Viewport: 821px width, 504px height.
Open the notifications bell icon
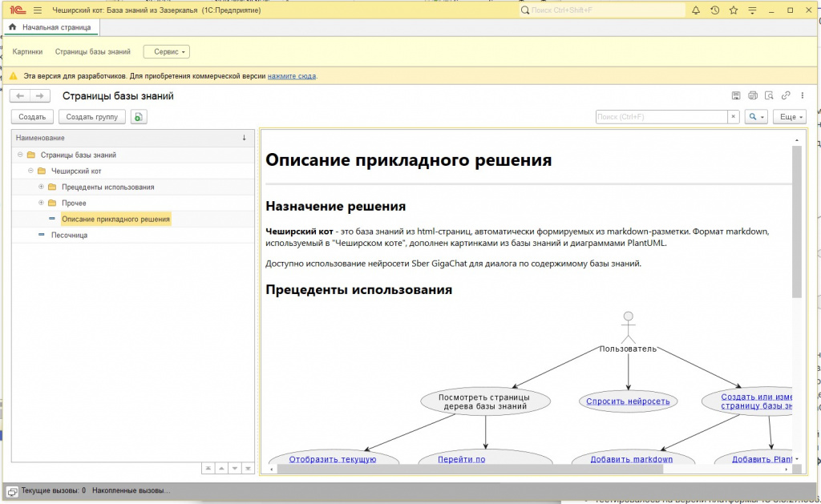point(696,10)
